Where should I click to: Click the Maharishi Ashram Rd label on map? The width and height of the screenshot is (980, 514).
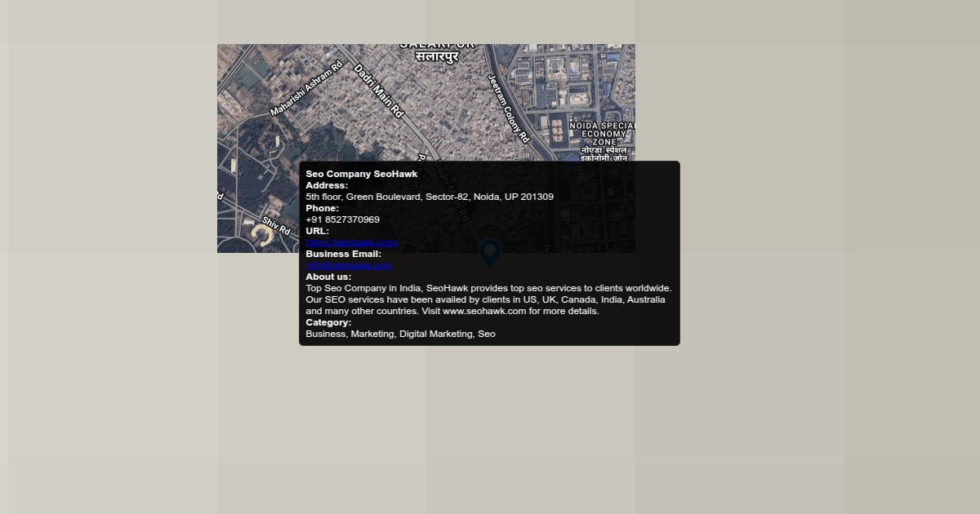(306, 88)
